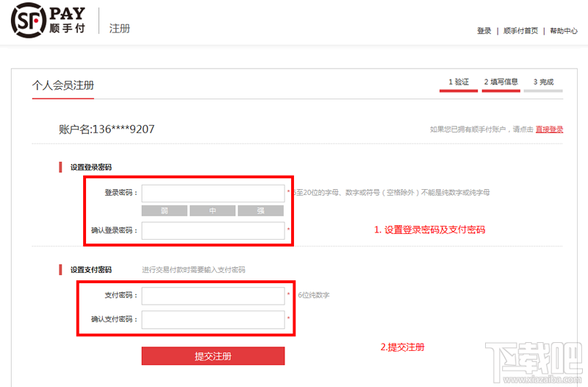588x387 pixels.
Task: Click the 直接登录 link
Action: coord(549,129)
